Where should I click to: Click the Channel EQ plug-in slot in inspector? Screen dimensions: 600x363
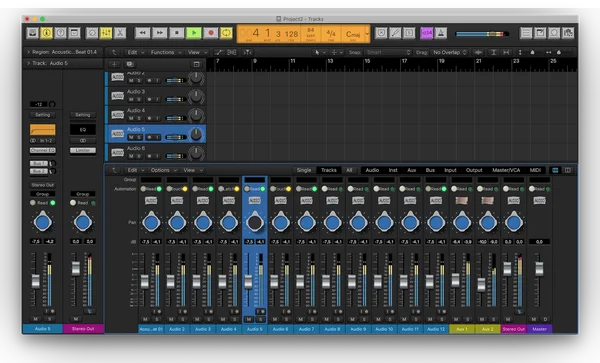[42, 150]
